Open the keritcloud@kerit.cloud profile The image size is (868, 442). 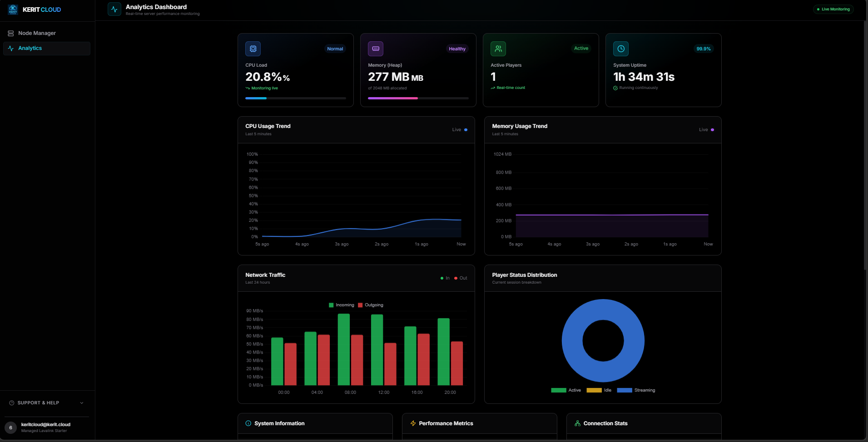(45, 427)
